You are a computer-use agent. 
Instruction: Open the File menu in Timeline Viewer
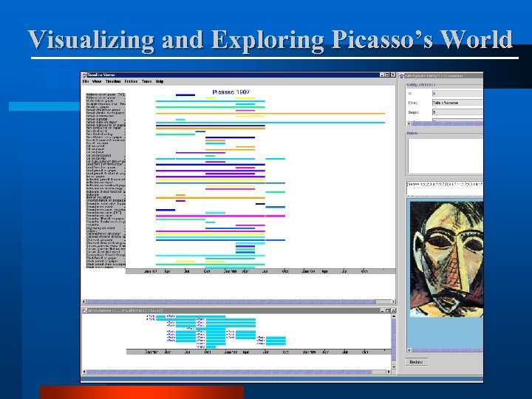click(86, 81)
